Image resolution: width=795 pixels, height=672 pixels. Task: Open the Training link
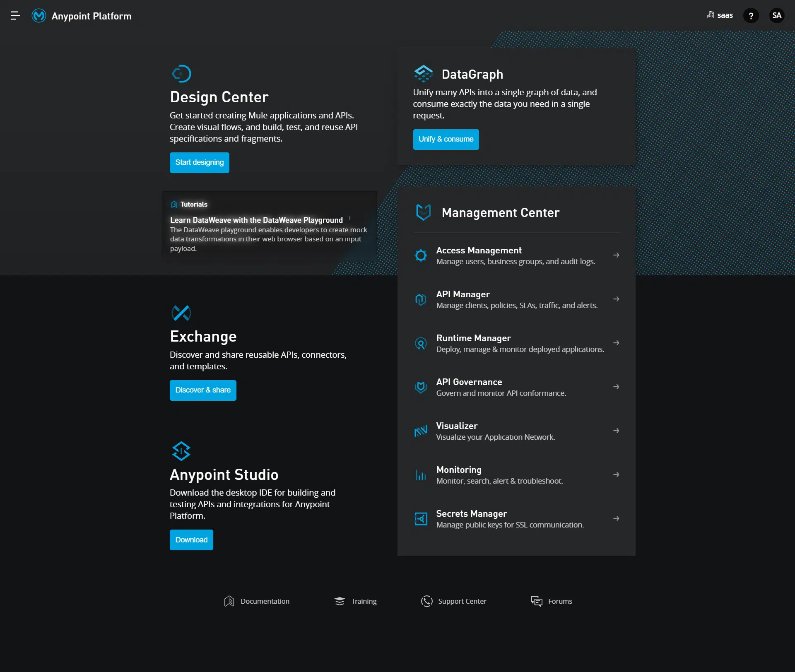click(x=355, y=601)
